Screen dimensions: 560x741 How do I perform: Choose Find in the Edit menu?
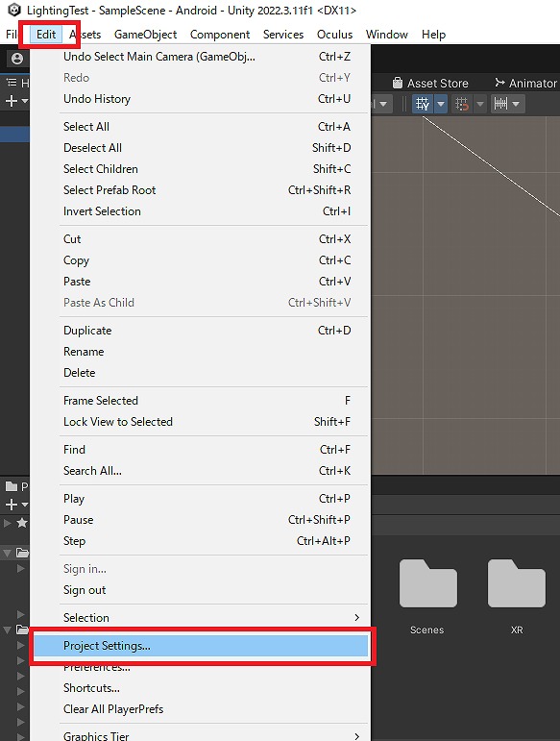(201, 450)
